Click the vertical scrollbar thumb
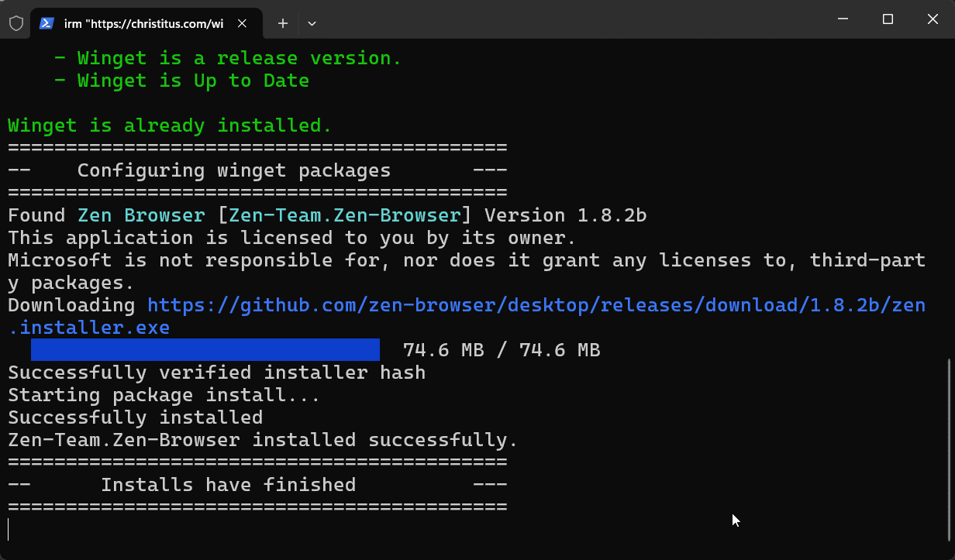Screen dimensions: 955x560 pos(950,449)
